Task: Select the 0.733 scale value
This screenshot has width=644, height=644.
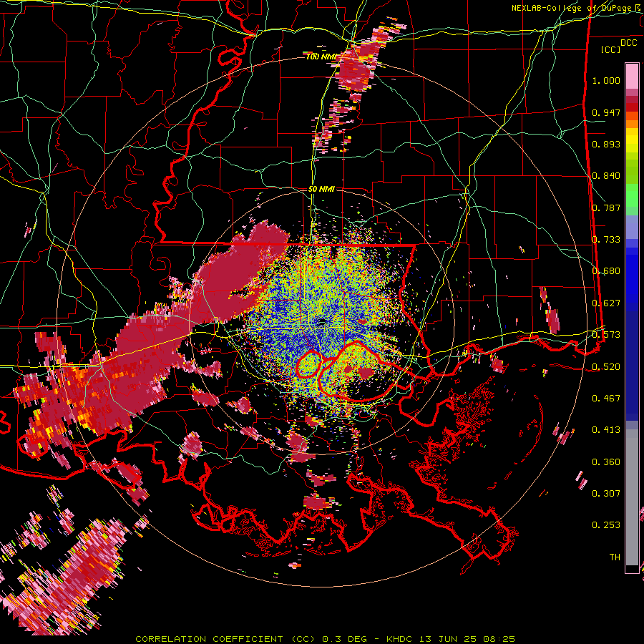Action: coord(606,240)
